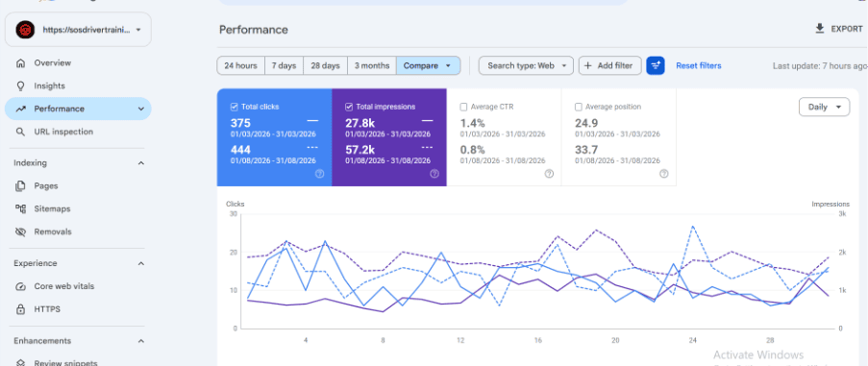Uncheck the Total impressions checkbox
The image size is (868, 366).
349,107
